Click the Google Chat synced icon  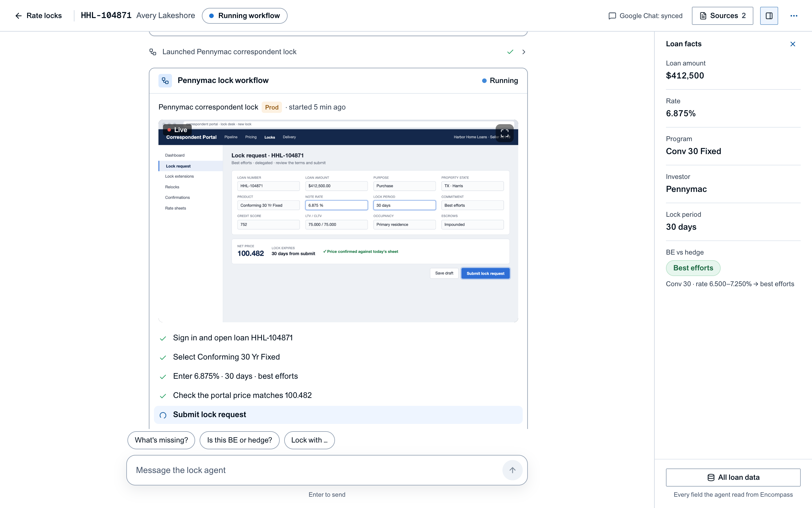pos(612,16)
